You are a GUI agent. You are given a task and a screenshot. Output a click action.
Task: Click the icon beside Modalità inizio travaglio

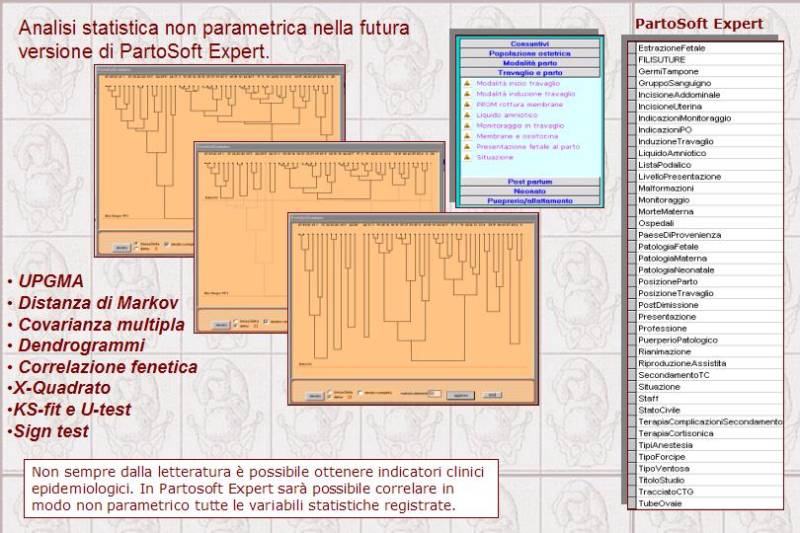467,83
